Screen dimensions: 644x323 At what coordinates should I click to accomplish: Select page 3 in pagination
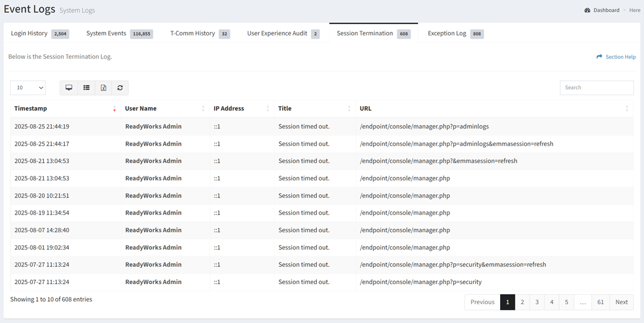(537, 302)
